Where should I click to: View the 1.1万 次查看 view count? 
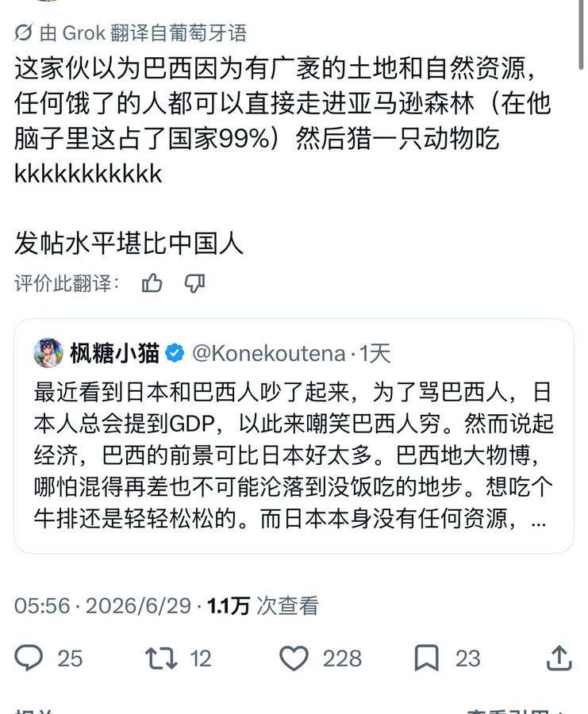[263, 605]
